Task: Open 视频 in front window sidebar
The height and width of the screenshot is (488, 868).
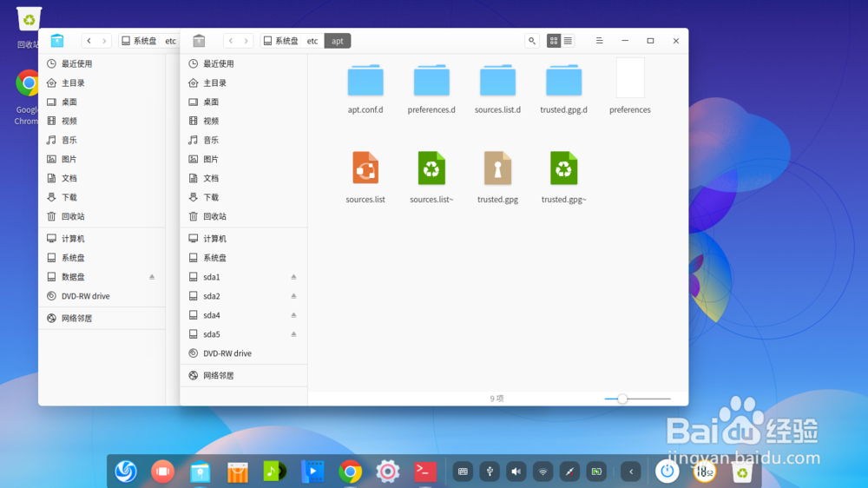Action: point(244,121)
